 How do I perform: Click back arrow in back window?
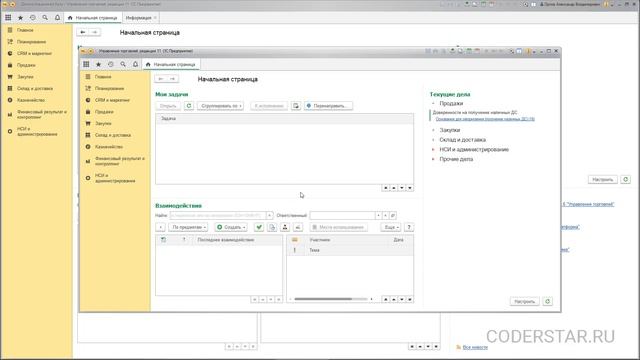(83, 32)
